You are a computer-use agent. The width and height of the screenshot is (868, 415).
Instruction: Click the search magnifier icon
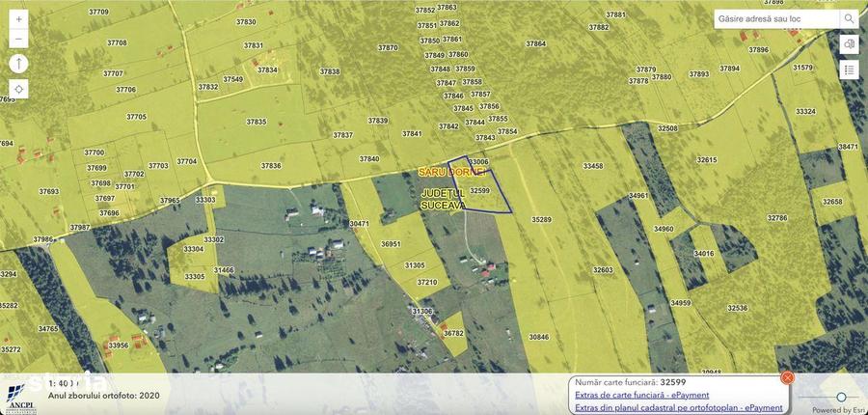pyautogui.click(x=849, y=19)
